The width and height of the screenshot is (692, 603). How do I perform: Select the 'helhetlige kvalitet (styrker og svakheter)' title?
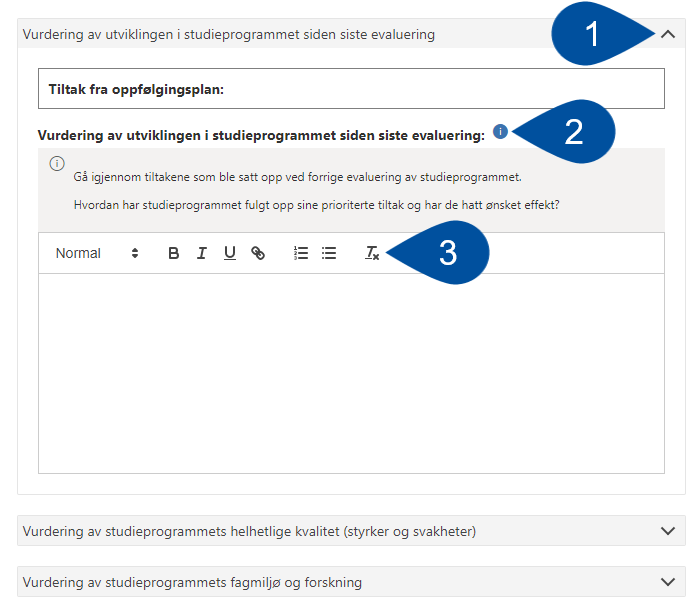coord(249,531)
